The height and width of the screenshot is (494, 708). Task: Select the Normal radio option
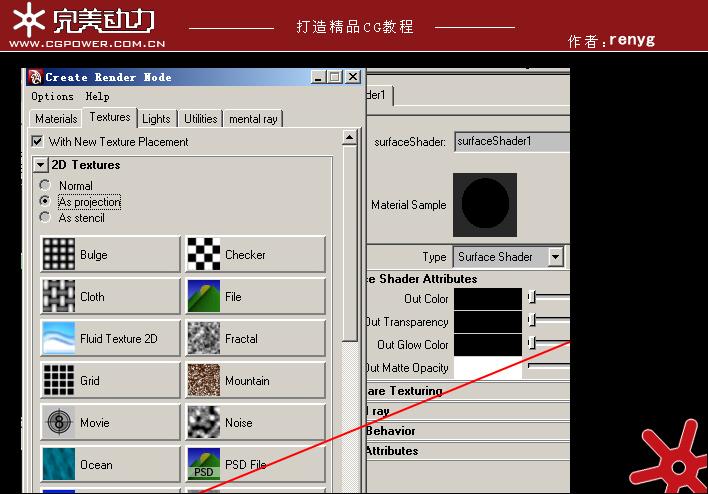pos(45,185)
